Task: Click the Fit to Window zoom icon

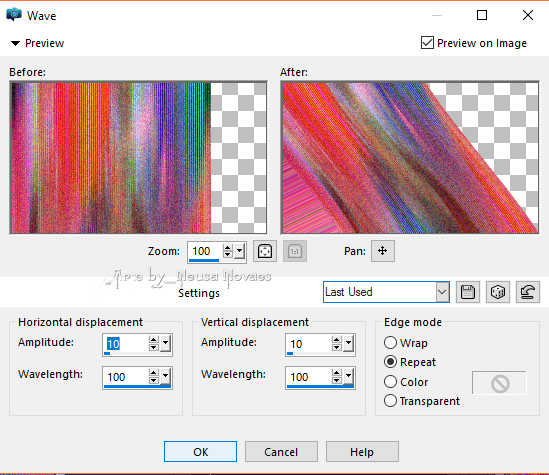Action: point(265,251)
